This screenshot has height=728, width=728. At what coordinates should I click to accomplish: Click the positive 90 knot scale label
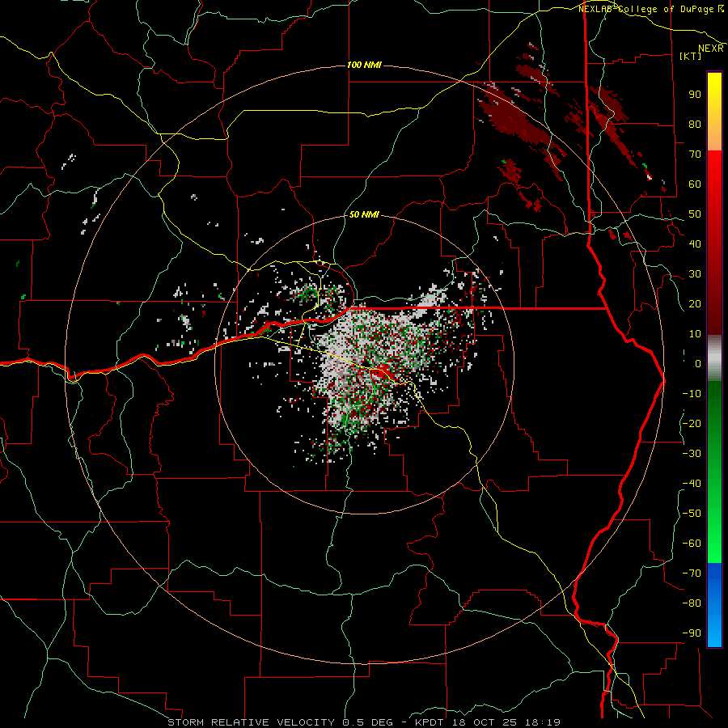pyautogui.click(x=695, y=95)
